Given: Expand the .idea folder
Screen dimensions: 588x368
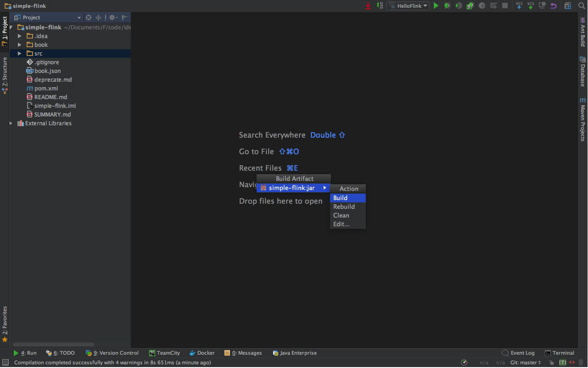Looking at the screenshot, I should [19, 36].
